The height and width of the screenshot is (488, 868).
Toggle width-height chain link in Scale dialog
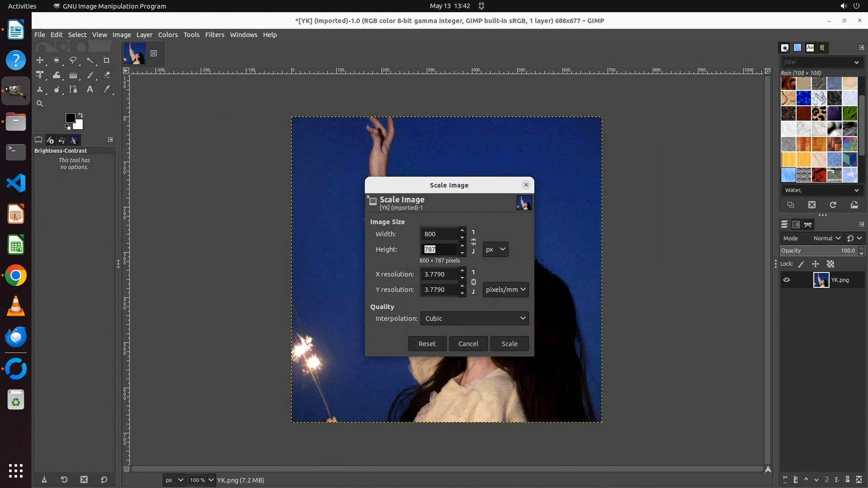pyautogui.click(x=473, y=242)
